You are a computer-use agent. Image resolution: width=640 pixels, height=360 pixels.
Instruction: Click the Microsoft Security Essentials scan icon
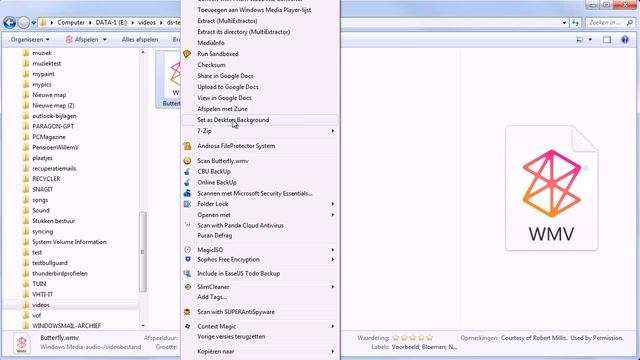(187, 193)
